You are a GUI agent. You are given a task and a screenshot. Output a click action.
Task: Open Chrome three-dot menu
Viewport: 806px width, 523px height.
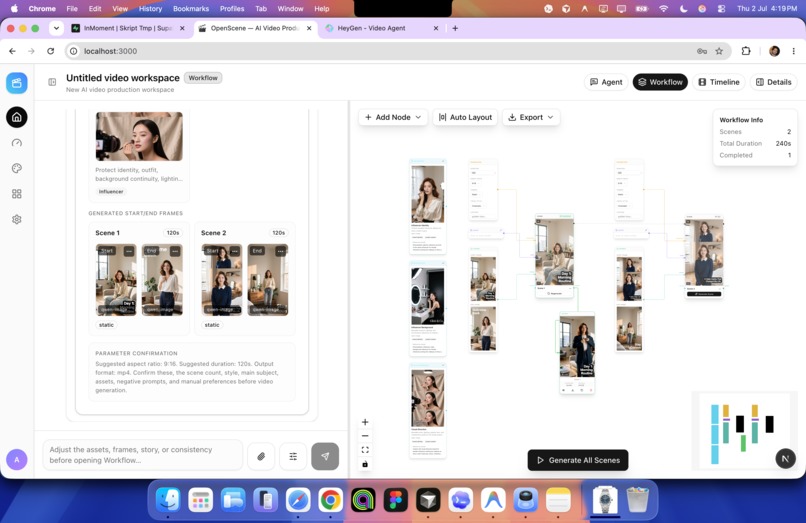pos(793,51)
